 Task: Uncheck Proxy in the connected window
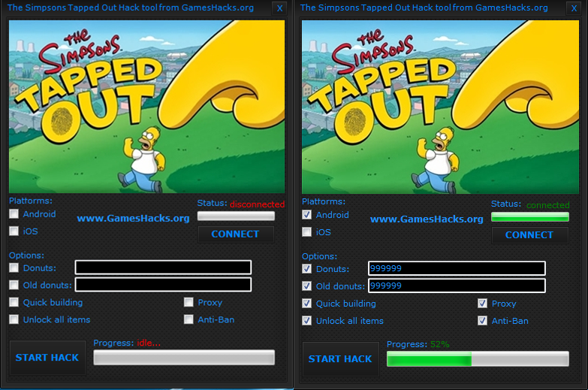482,304
